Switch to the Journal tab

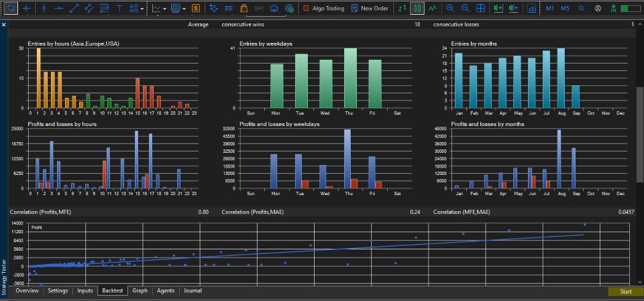pyautogui.click(x=193, y=291)
